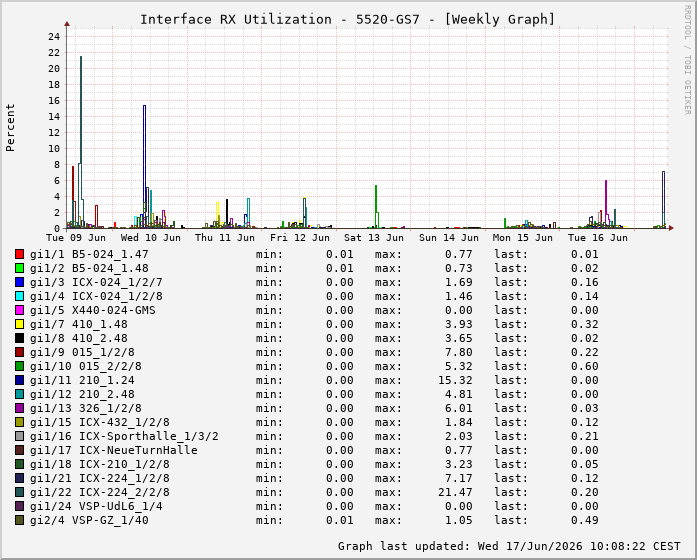This screenshot has height=560, width=697.
Task: Click the gi1/15 ICX-432_1/2/8 legend label
Action: [x=100, y=422]
